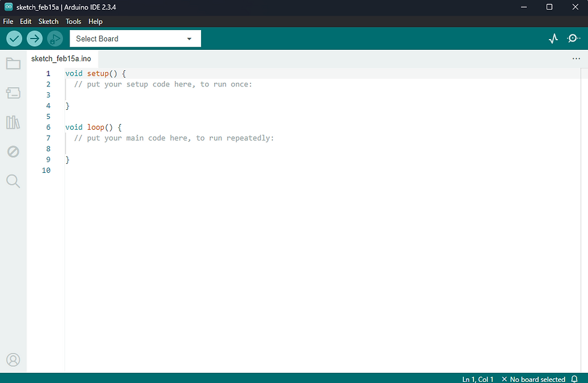Open the File menu
Viewport: 588px width, 383px height.
pos(8,22)
